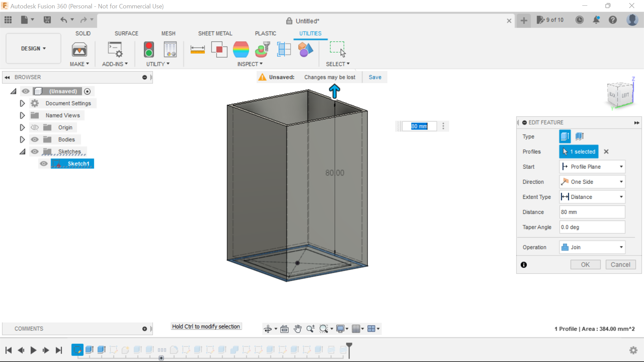Viewport: 644px width, 362px height.
Task: Open the Extent Type dropdown
Action: (x=622, y=197)
